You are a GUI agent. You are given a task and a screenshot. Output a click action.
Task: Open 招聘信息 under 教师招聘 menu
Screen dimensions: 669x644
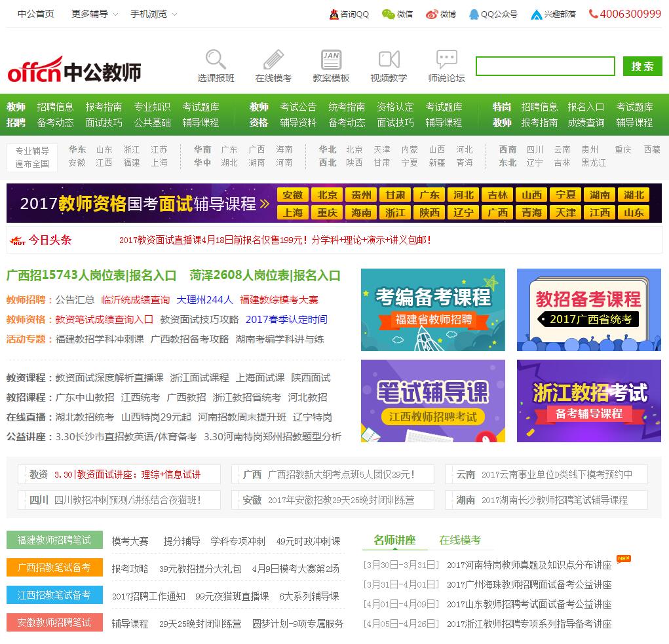(55, 107)
